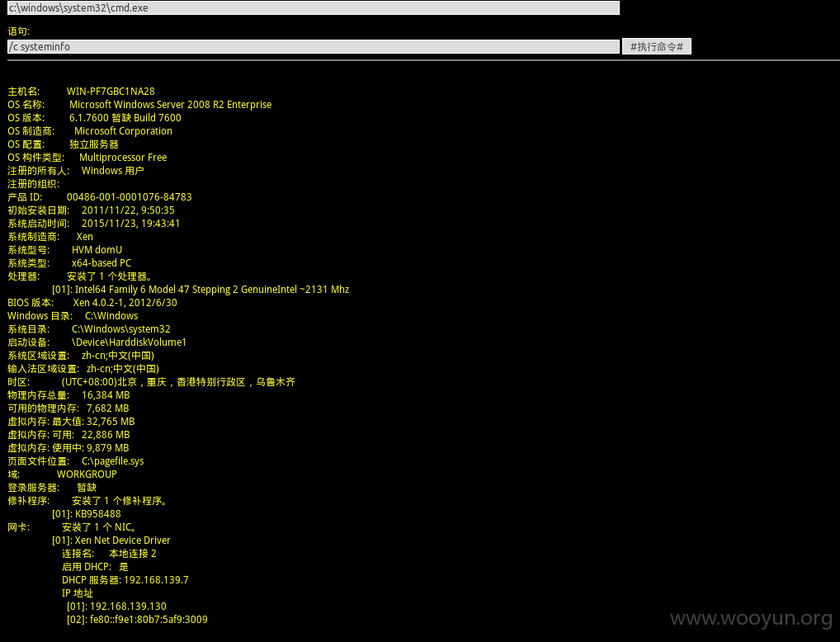The image size is (840, 642).
Task: Click IPv6 address fe80::f9e1:80b7:5af9:3009
Action: [149, 620]
